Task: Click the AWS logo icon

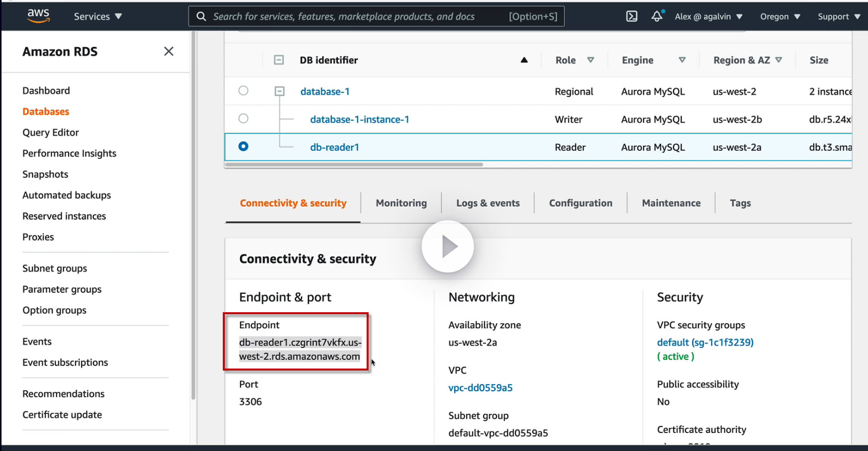Action: click(38, 16)
